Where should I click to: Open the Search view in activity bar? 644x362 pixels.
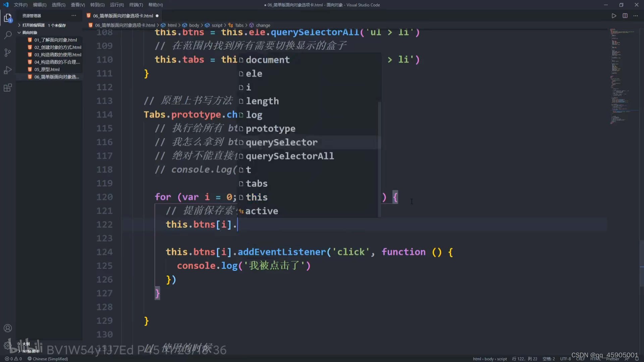pyautogui.click(x=8, y=35)
